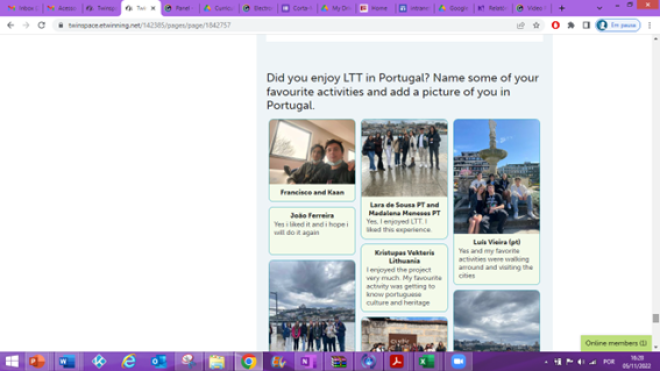Open the Luis Vieira fountain photo
The height and width of the screenshot is (371, 660).
pyautogui.click(x=497, y=176)
